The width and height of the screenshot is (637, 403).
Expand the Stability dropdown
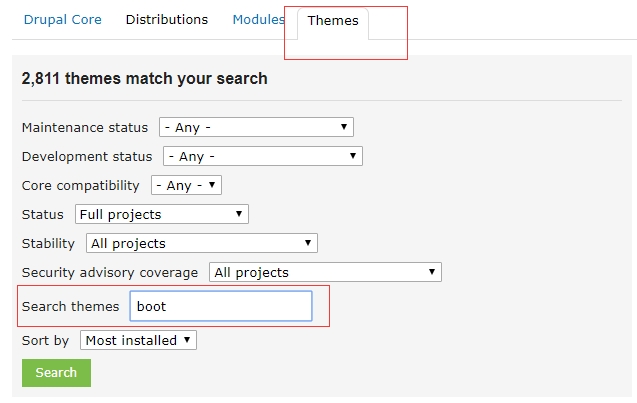pyautogui.click(x=200, y=244)
